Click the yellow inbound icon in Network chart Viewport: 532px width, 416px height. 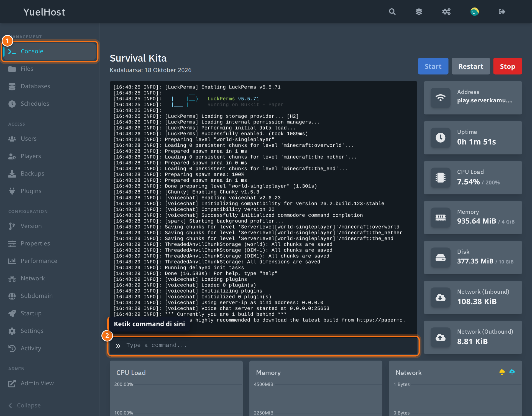(x=502, y=372)
